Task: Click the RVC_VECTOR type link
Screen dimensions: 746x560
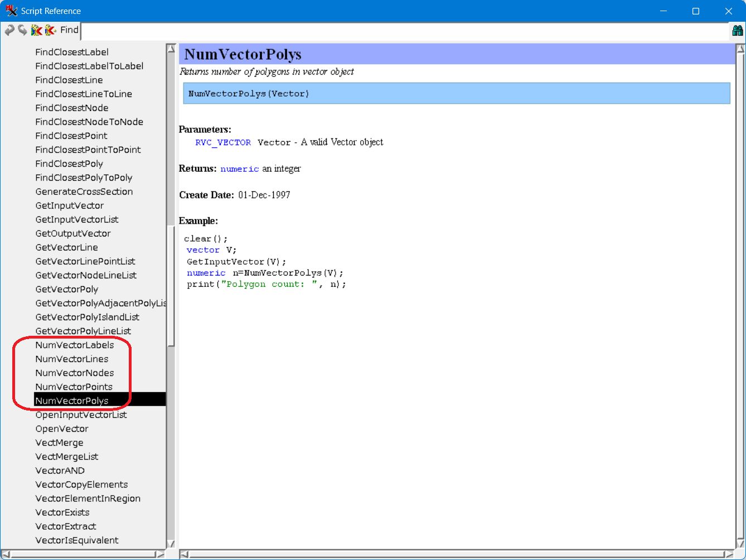Action: (223, 143)
